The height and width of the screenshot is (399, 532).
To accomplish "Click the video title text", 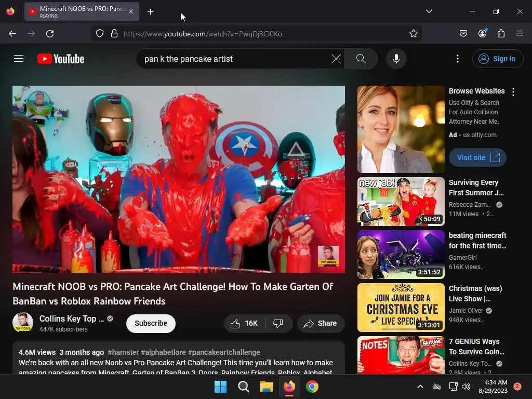I will click(x=173, y=294).
